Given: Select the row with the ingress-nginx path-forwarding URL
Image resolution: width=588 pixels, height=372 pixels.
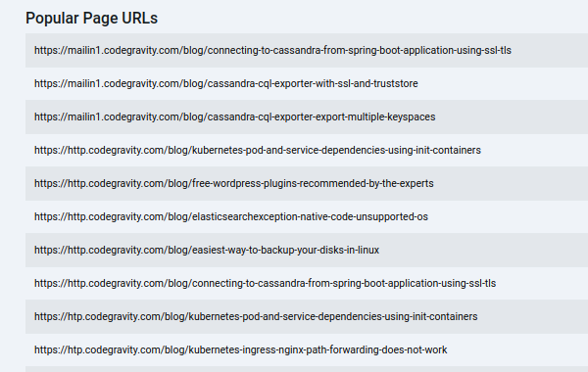Looking at the screenshot, I should point(307,350).
